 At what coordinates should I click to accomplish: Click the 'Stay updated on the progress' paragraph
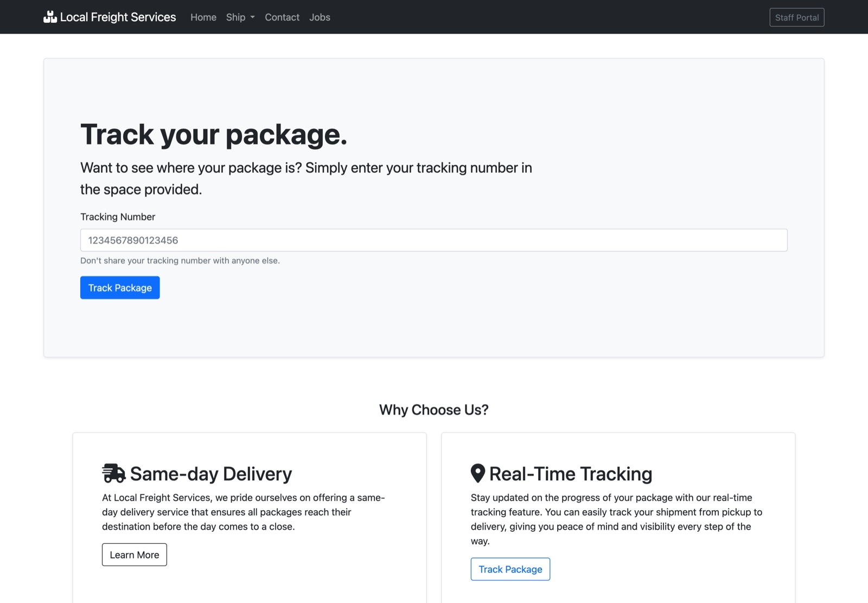[616, 519]
